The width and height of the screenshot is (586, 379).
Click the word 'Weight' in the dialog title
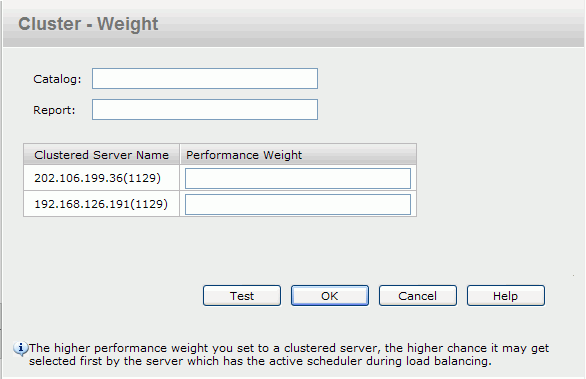click(x=128, y=24)
